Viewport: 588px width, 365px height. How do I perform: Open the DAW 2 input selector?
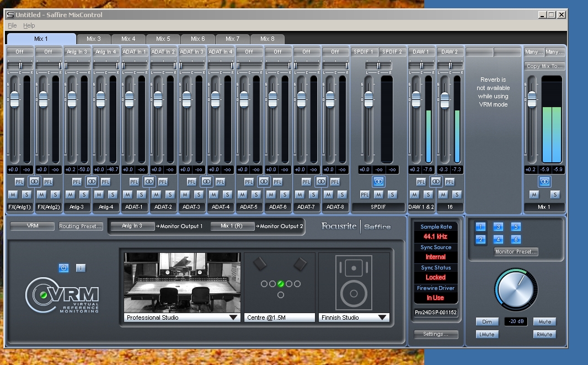point(450,52)
